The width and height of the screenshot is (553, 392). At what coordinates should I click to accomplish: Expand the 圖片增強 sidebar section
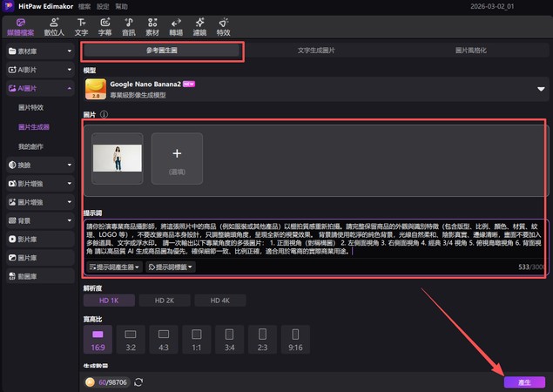click(40, 202)
